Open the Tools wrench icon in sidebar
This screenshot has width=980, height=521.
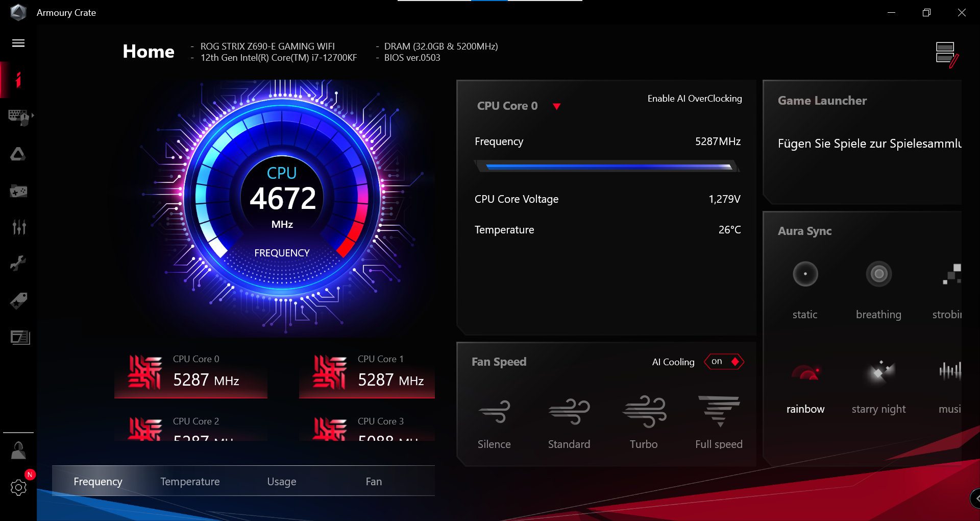[18, 264]
